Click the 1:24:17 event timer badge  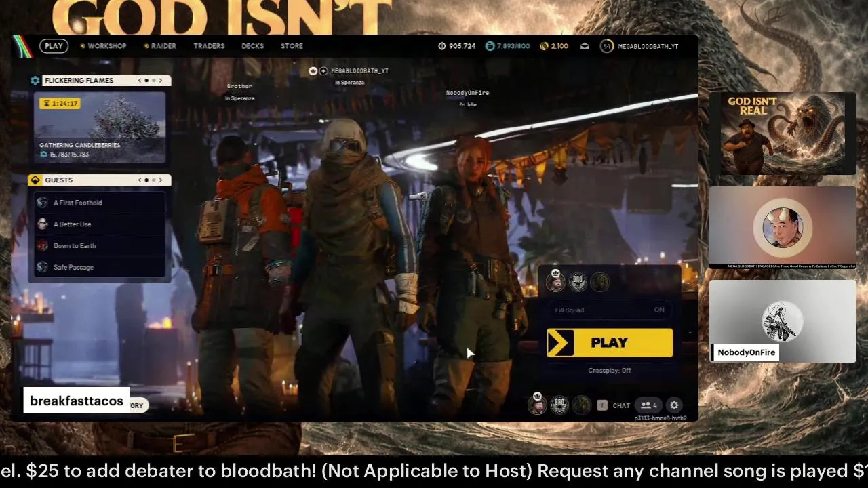click(60, 104)
